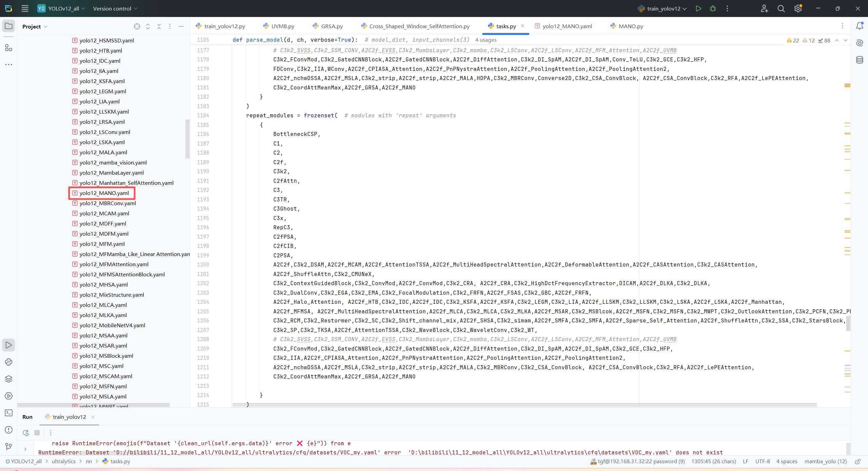Open the Terminal tool window icon

[x=8, y=413]
